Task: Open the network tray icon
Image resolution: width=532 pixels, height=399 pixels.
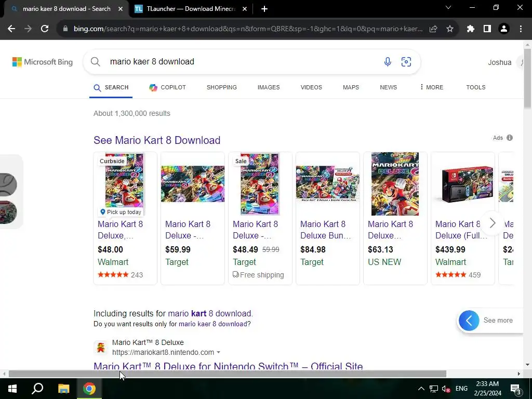Action: [434, 389]
